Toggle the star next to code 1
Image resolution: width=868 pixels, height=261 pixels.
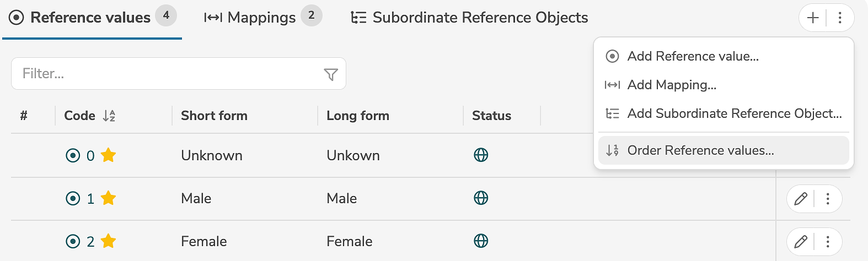[x=109, y=198]
